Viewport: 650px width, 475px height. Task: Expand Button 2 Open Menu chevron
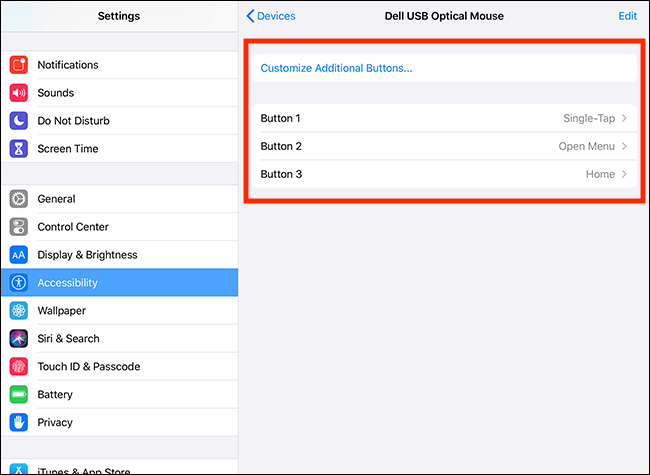(624, 146)
